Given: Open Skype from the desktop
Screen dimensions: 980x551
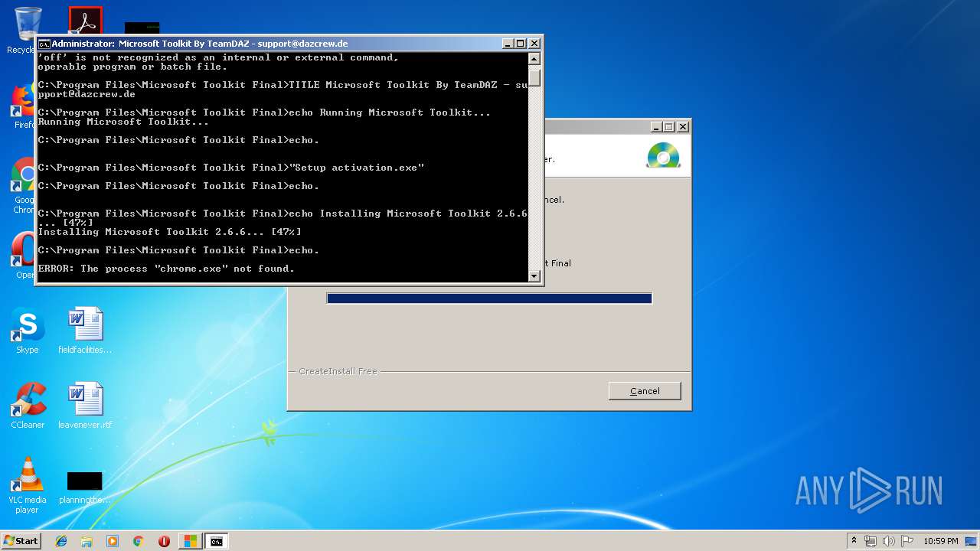Looking at the screenshot, I should 27,324.
